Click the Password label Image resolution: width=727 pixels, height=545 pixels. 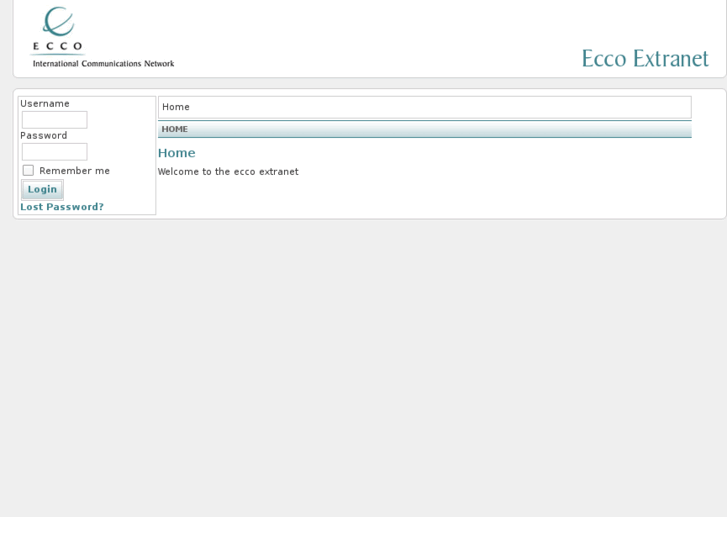[x=44, y=135]
